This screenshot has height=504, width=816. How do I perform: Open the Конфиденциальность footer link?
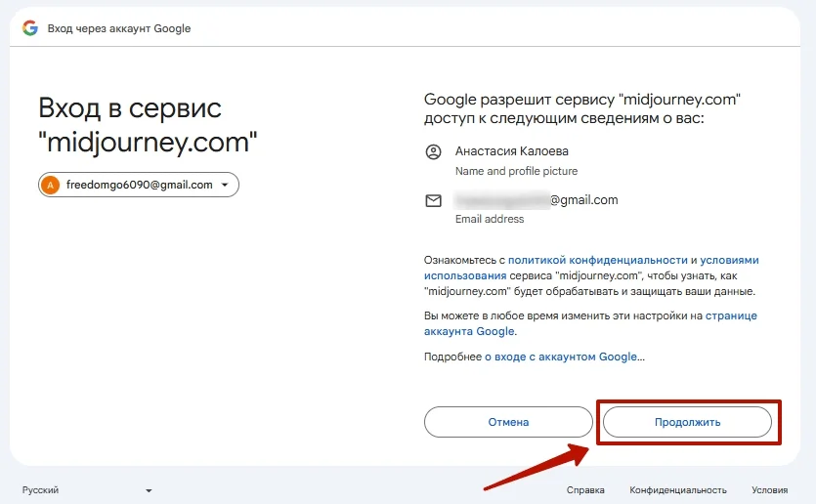coord(678,490)
